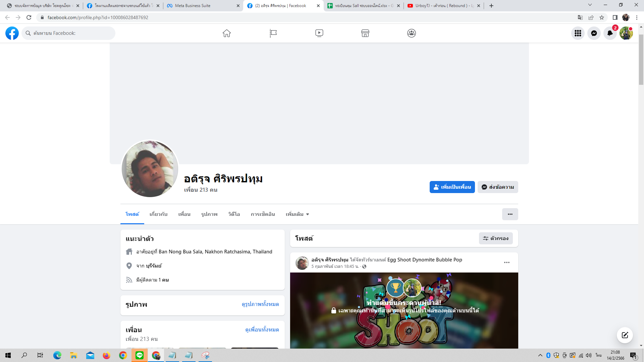This screenshot has width=644, height=362.
Task: Open notifications bell with badge
Action: pos(610,33)
